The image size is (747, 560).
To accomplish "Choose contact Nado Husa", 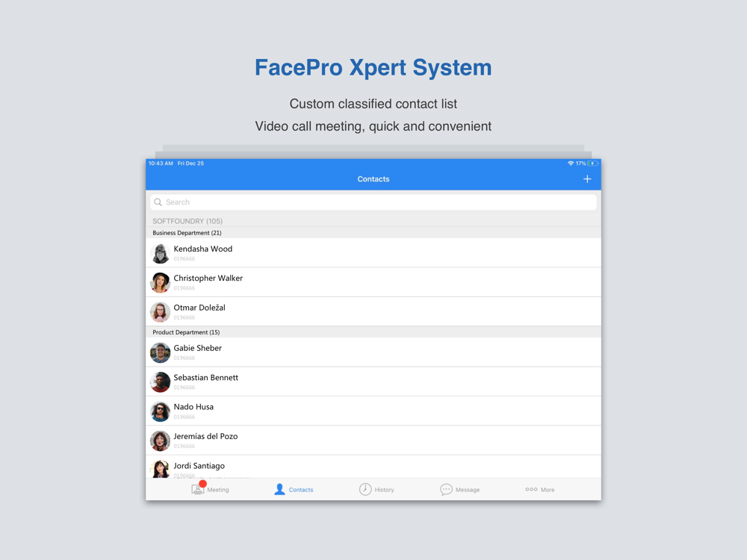I will [373, 411].
